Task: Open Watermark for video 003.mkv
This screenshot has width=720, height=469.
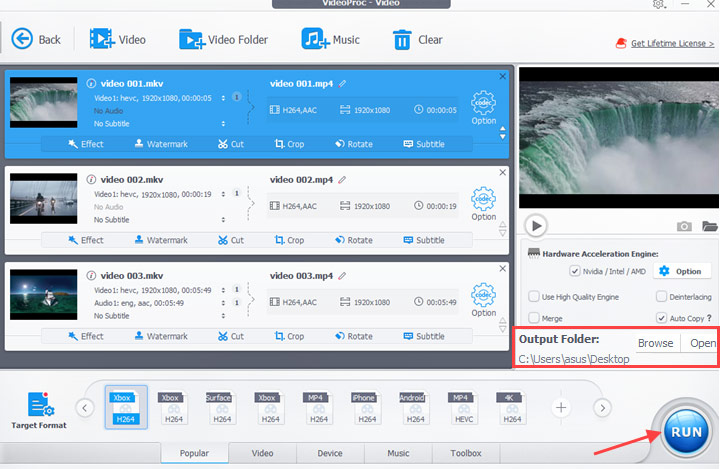Action: coord(161,336)
